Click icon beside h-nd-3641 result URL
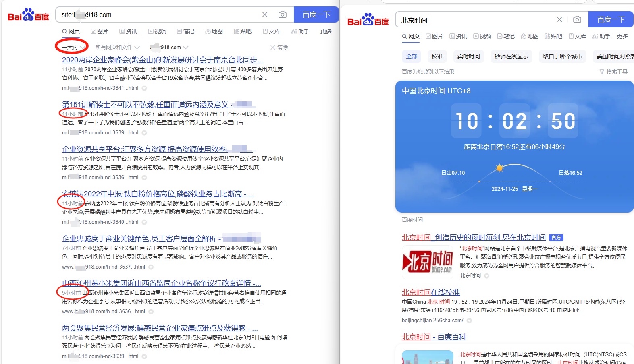The height and width of the screenshot is (364, 634). [x=144, y=88]
